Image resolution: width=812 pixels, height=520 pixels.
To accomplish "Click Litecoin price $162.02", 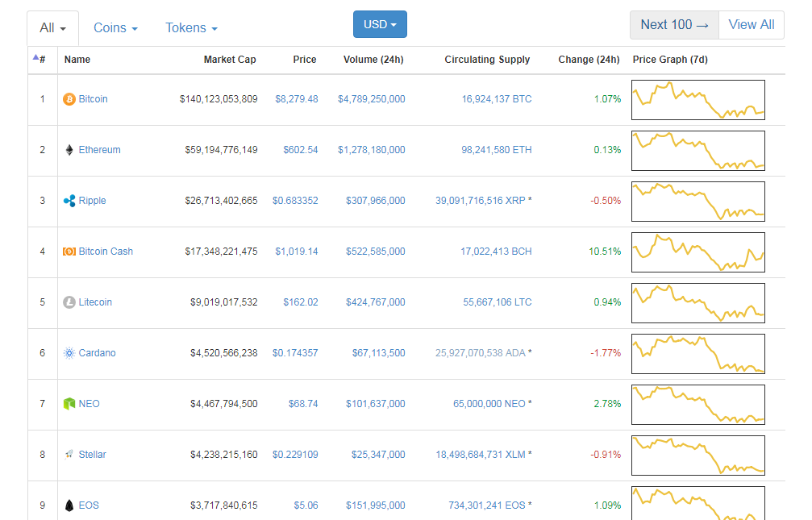I will point(300,302).
